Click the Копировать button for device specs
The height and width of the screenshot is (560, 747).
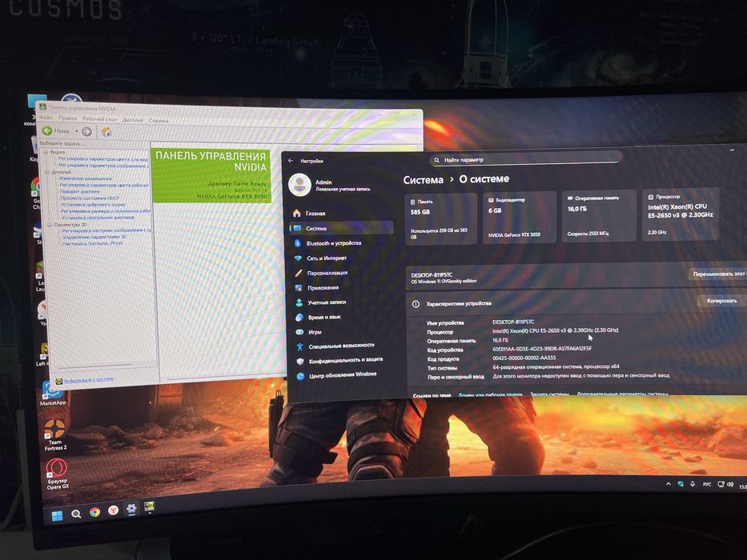coord(721,301)
